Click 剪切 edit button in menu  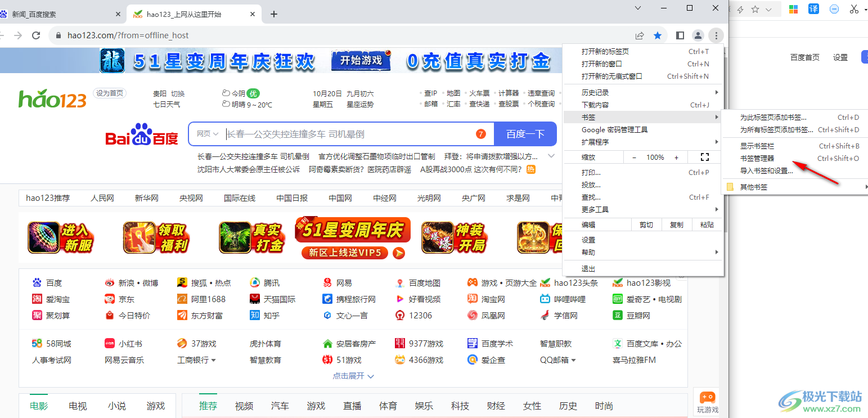[x=646, y=224]
